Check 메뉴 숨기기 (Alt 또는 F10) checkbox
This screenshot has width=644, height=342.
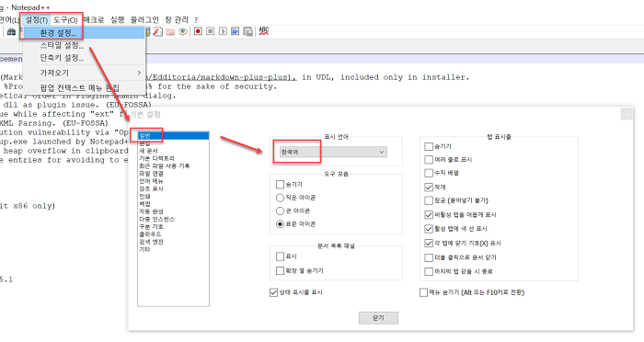pos(423,292)
